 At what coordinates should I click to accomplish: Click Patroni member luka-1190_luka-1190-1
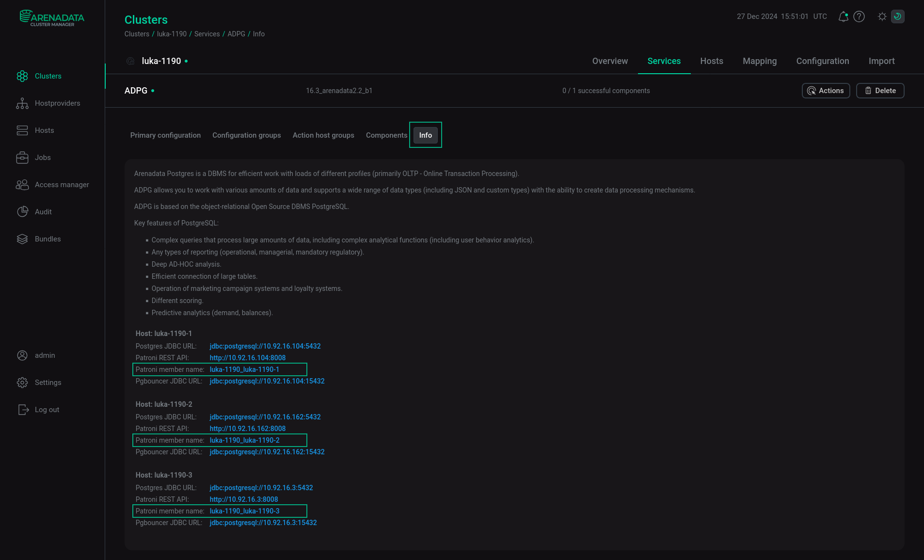pyautogui.click(x=244, y=369)
